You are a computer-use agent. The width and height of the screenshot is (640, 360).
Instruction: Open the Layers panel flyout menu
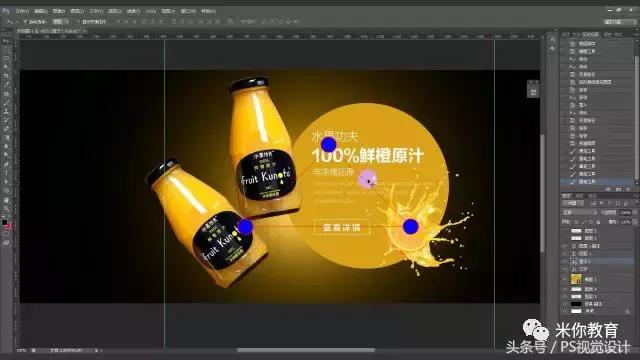(x=636, y=196)
